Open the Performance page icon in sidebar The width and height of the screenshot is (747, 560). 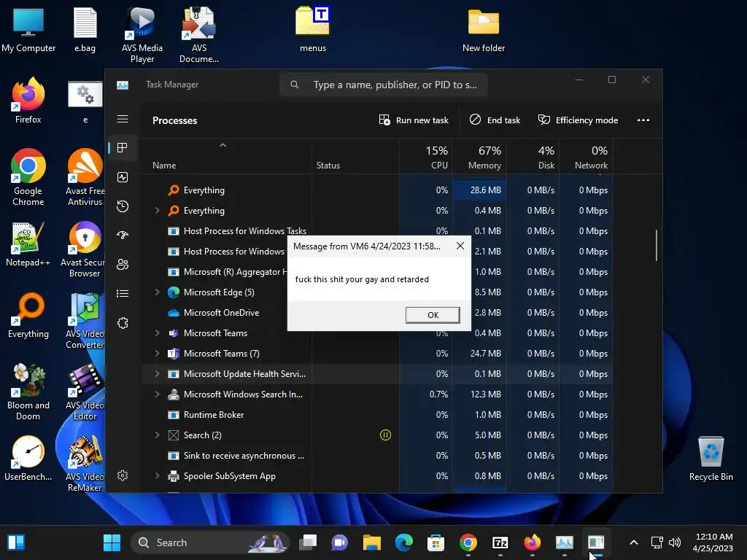123,177
